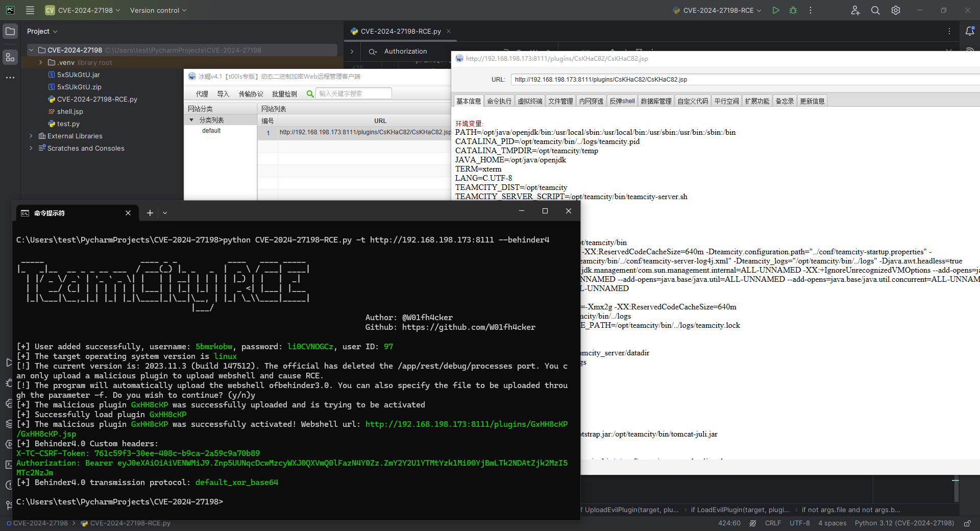Click the PyCharm logo icon
This screenshot has width=980, height=531.
(x=10, y=10)
